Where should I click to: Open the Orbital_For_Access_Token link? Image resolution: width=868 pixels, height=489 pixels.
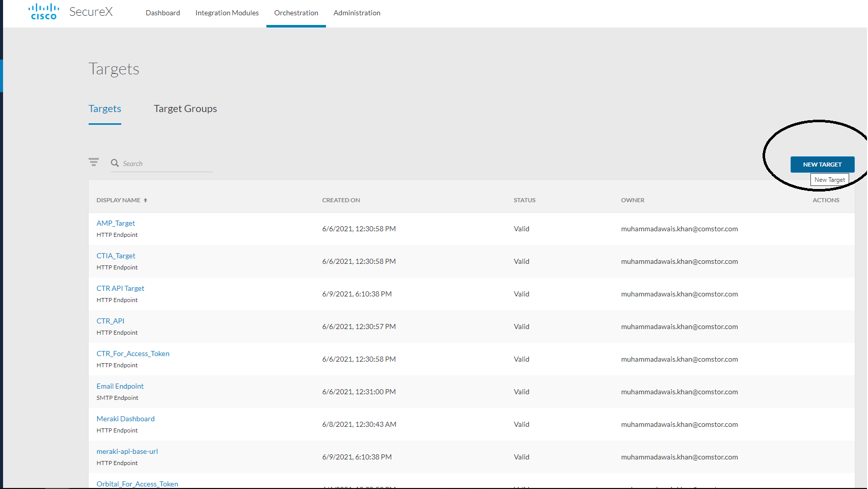coord(138,484)
